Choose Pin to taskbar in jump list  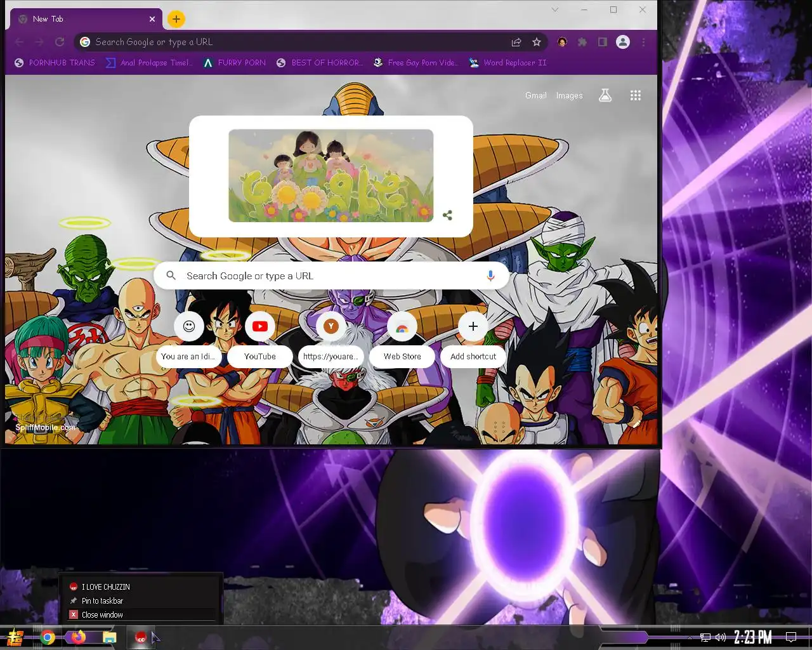(x=141, y=600)
